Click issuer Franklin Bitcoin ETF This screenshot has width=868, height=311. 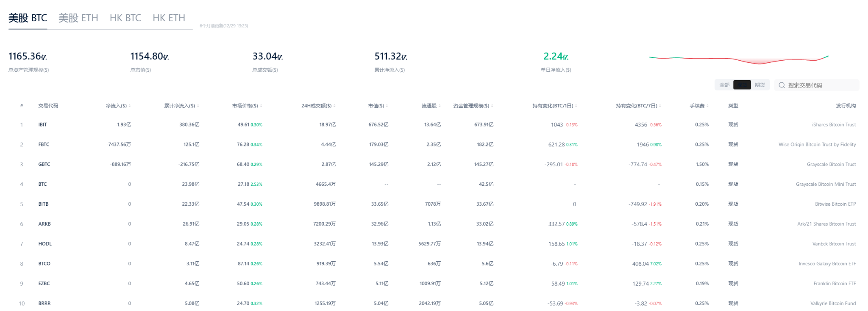pos(835,283)
